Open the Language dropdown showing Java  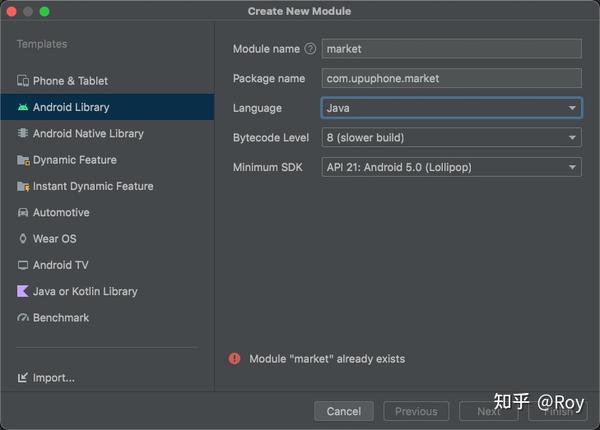(x=452, y=108)
